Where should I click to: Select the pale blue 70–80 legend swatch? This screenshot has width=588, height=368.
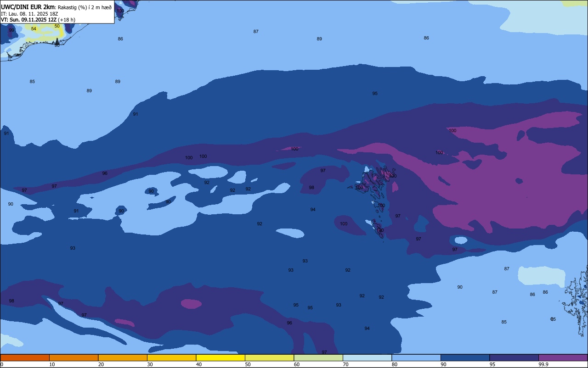(x=367, y=357)
